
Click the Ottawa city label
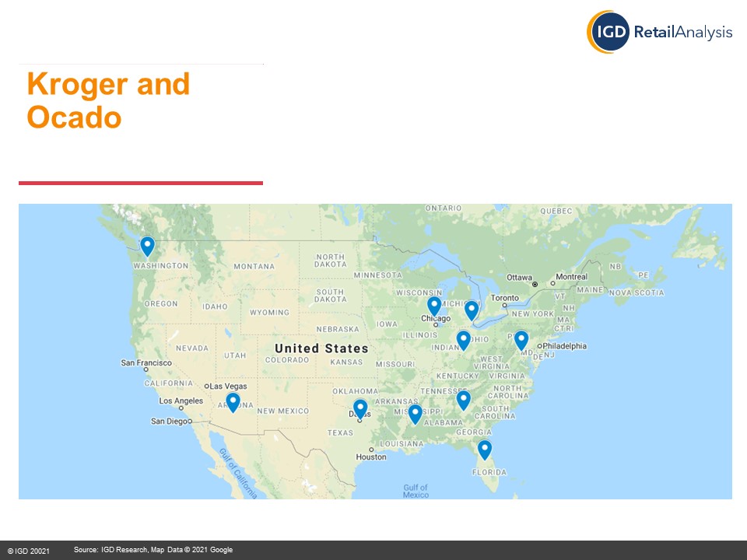click(x=519, y=278)
